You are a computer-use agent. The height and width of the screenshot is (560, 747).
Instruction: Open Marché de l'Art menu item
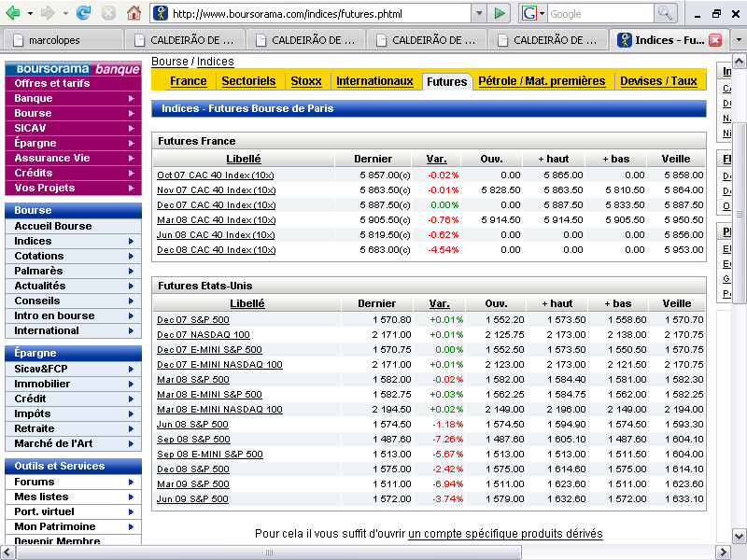coord(73,444)
